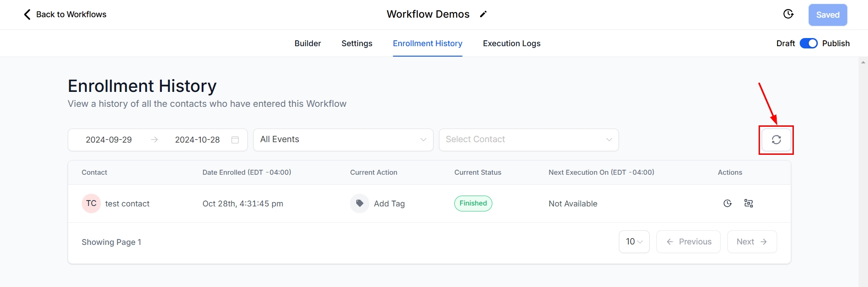Click the Next page button
The width and height of the screenshot is (868, 287).
tap(751, 242)
